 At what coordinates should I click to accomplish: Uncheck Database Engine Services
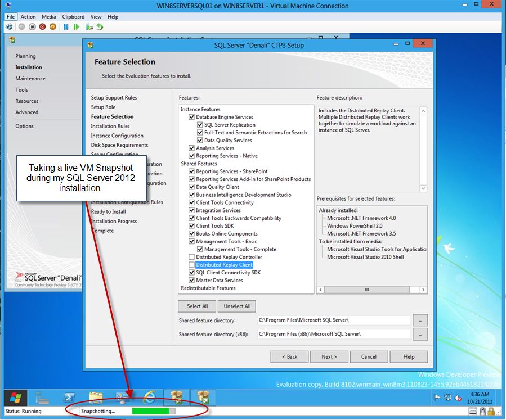[191, 117]
